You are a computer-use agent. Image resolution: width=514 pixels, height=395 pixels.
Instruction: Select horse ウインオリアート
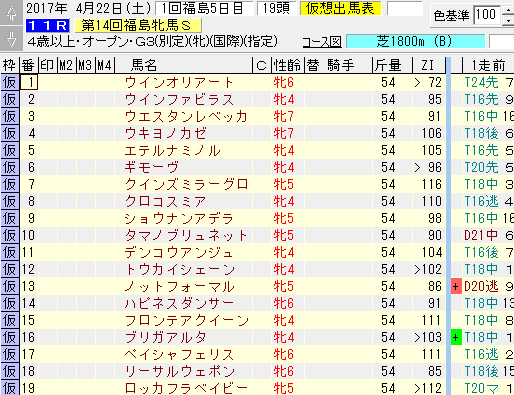[179, 82]
